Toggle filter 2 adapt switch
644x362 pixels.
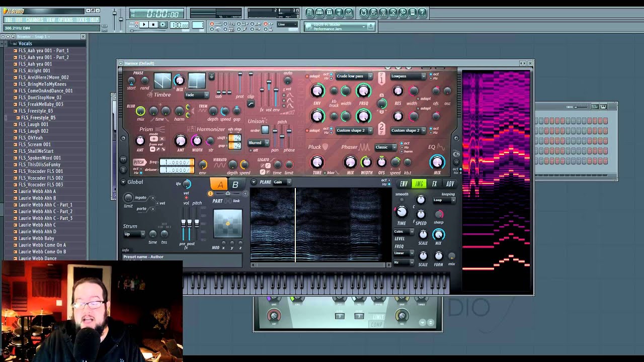coord(307,131)
